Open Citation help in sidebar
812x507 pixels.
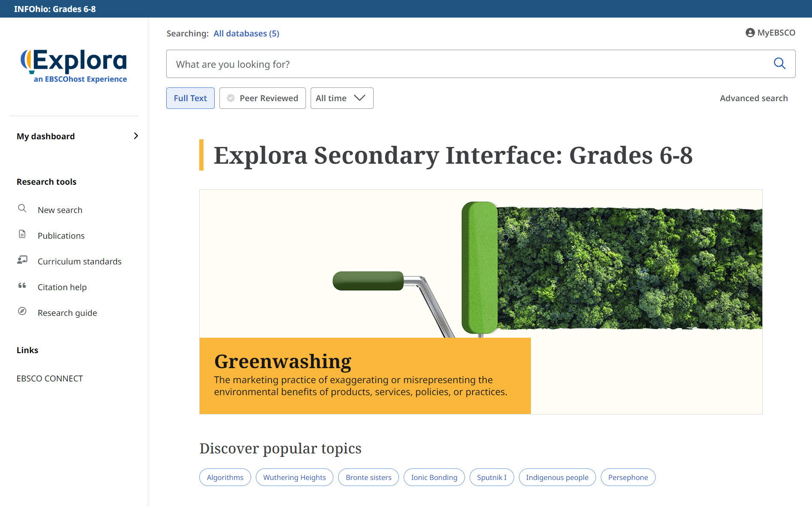click(x=62, y=287)
